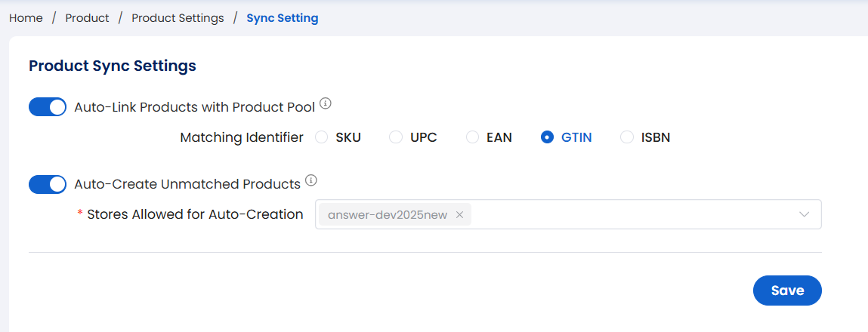Turn off Auto-Create Unmatched Products switch

click(48, 184)
